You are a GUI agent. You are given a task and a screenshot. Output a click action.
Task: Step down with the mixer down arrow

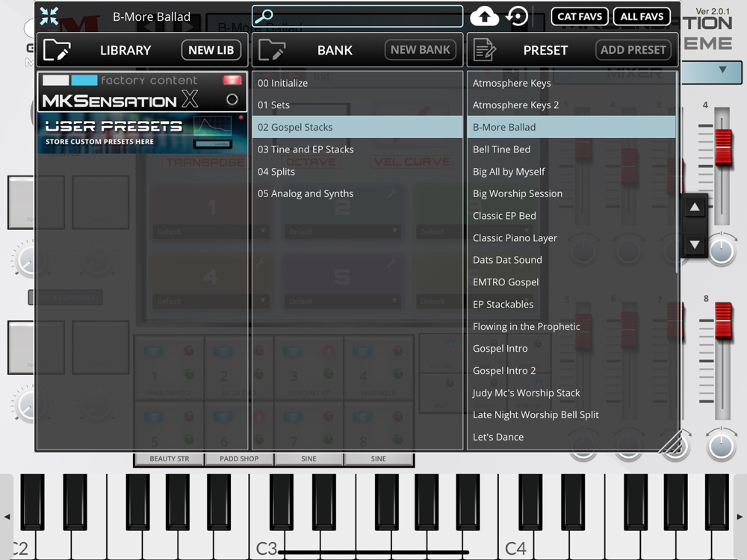coord(695,245)
